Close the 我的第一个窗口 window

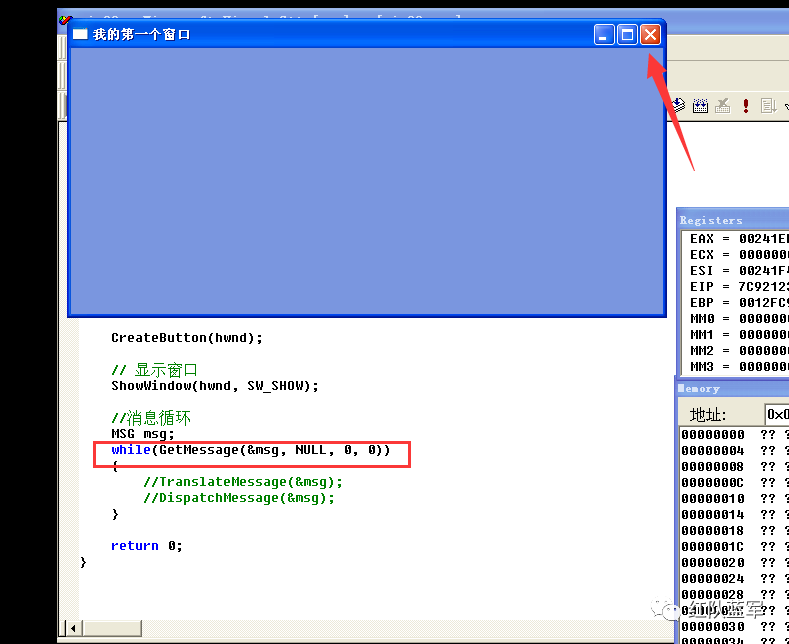click(x=650, y=35)
